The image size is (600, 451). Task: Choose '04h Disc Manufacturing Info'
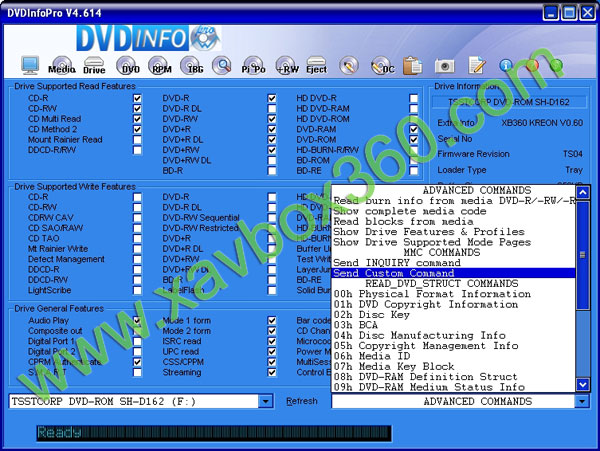(x=453, y=335)
